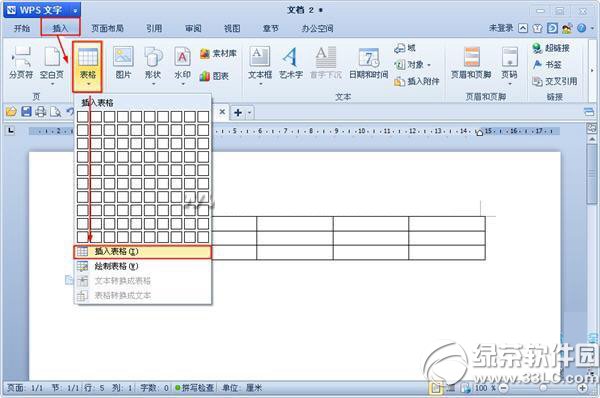Viewport: 600px width, 398px height.
Task: Click the 100% zoom level in status bar
Action: [x=485, y=388]
